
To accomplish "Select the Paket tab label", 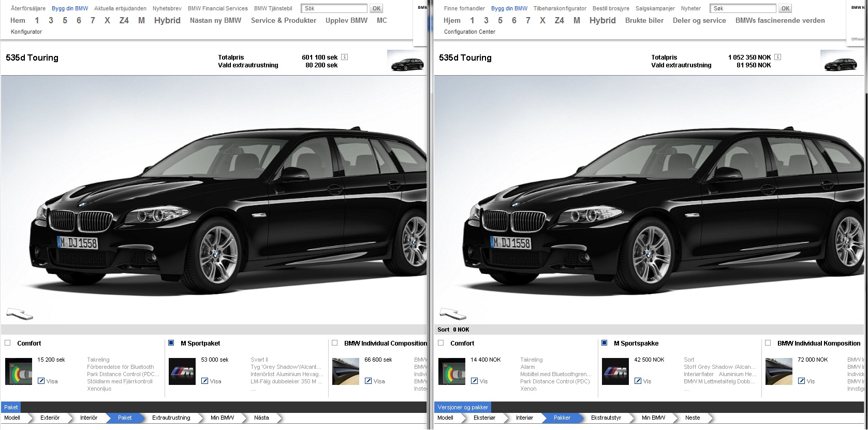I will pyautogui.click(x=11, y=407).
